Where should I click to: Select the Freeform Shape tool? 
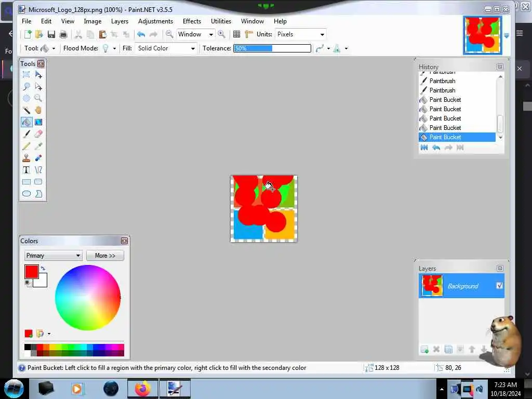point(38,194)
